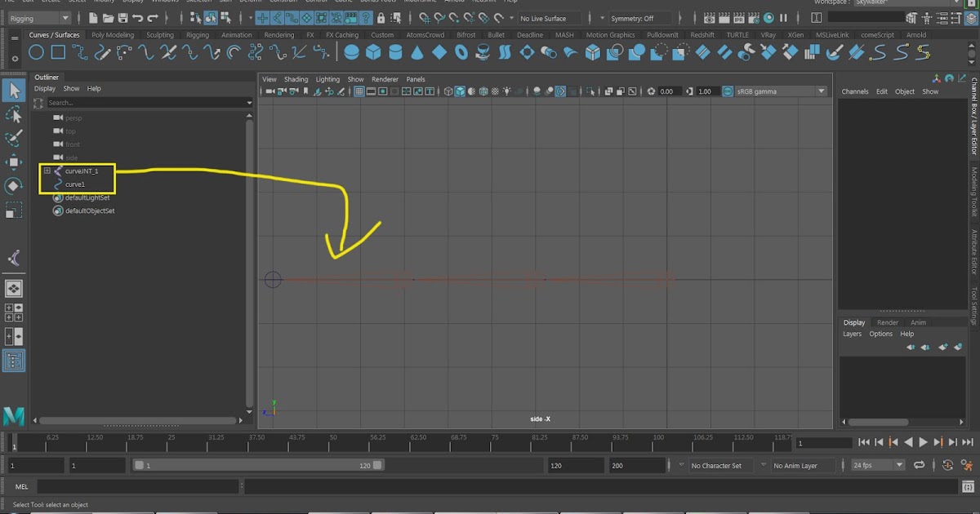Image resolution: width=980 pixels, height=514 pixels.
Task: Click the render current frame button
Action: pos(708,17)
